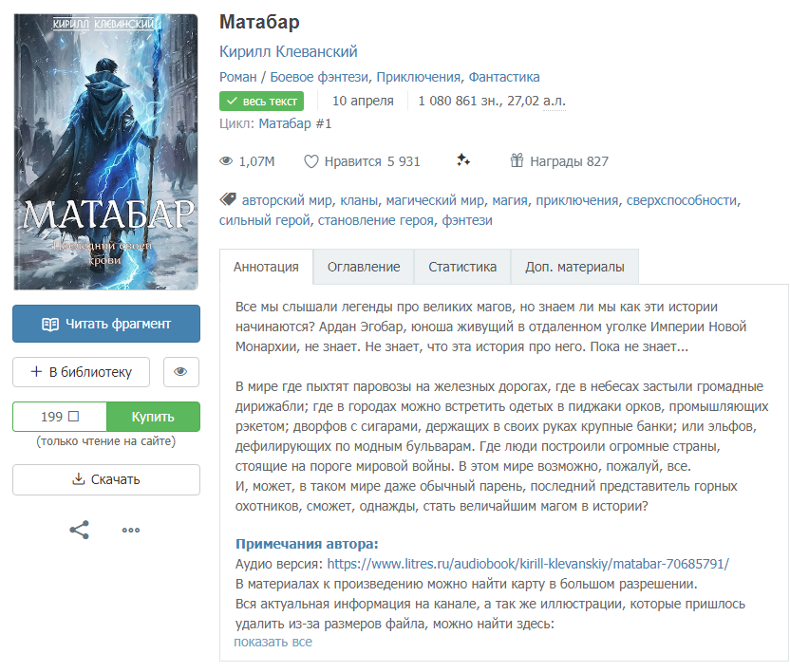The image size is (790, 672).
Task: Click the sparkle stars icon
Action: (x=463, y=160)
